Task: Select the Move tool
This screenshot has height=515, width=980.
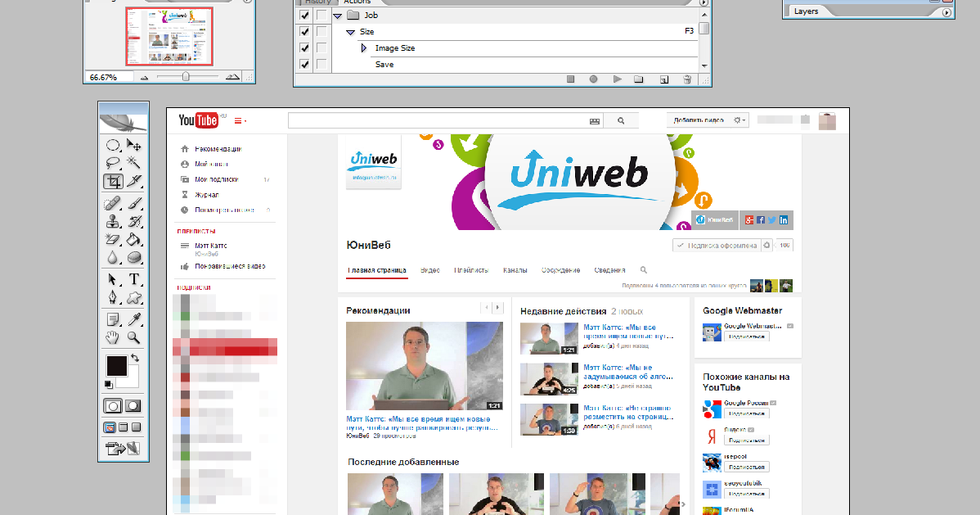Action: (x=134, y=145)
